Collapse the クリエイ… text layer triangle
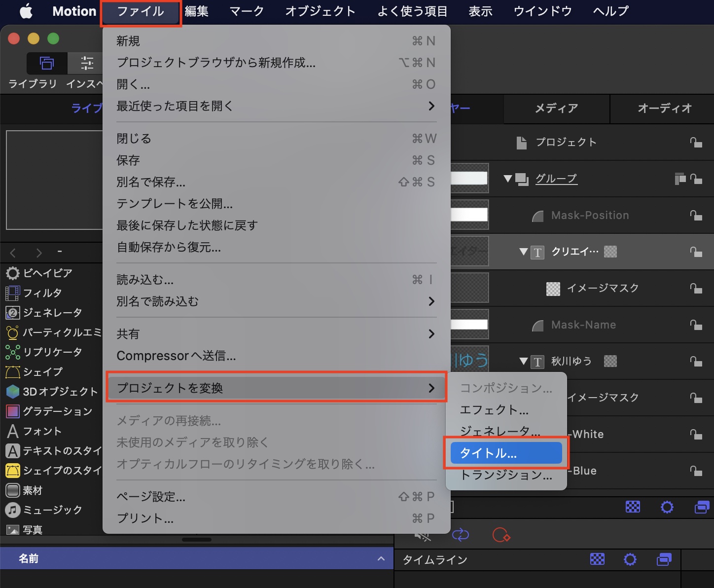The height and width of the screenshot is (588, 714). click(x=524, y=252)
